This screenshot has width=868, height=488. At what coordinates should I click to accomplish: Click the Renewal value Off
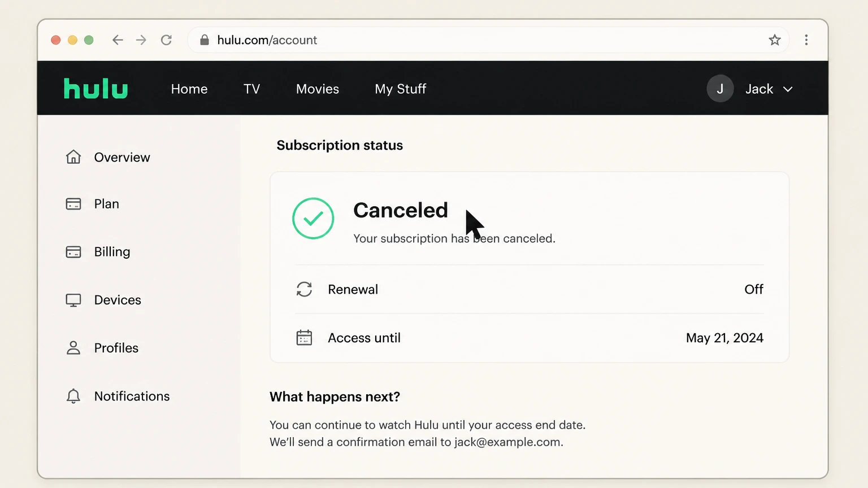(x=754, y=289)
